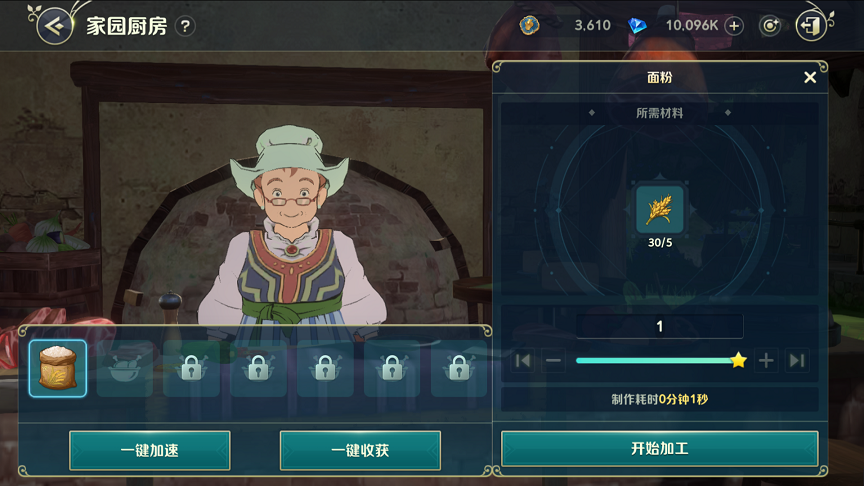Close the 面粉 panel
The height and width of the screenshot is (486, 864).
[809, 78]
